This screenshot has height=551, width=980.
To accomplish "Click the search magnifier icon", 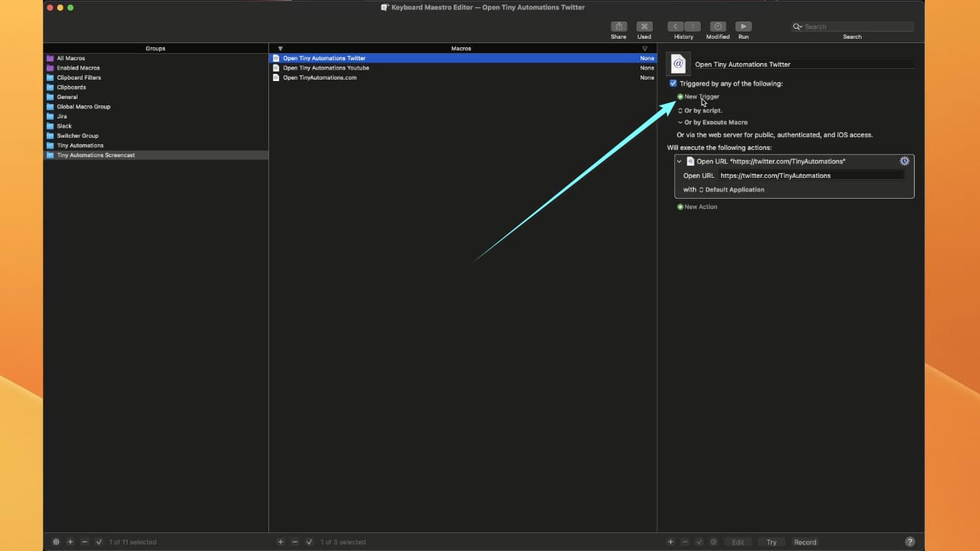I will 797,27.
